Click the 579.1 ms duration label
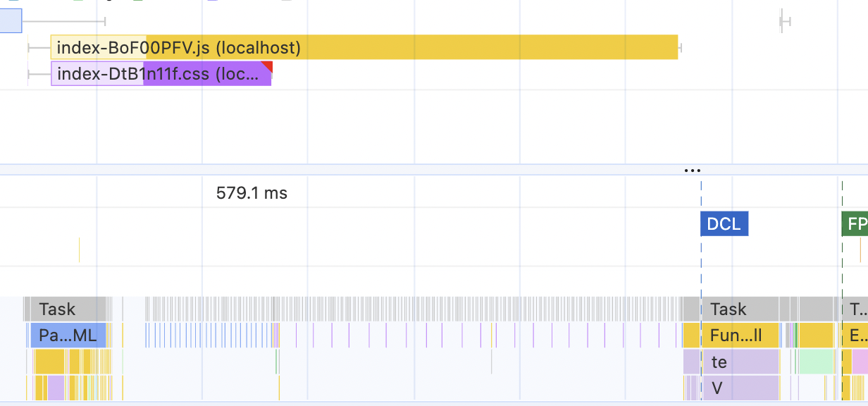Screen dimensions: 868x406 pos(252,192)
